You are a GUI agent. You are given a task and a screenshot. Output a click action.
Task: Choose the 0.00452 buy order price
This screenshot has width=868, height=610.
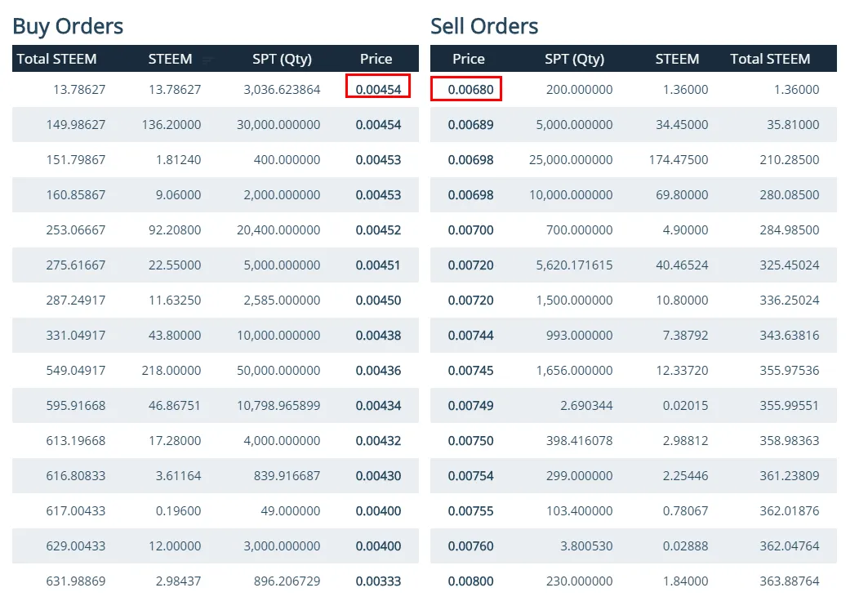point(378,230)
